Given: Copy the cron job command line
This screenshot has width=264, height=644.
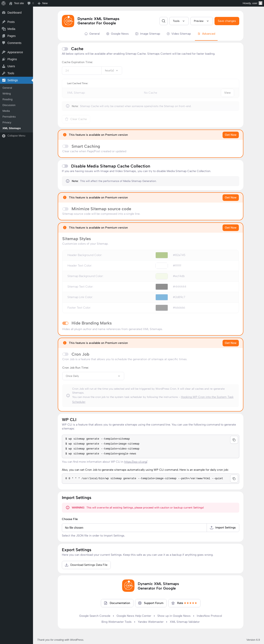Looking at the screenshot, I should (234, 479).
